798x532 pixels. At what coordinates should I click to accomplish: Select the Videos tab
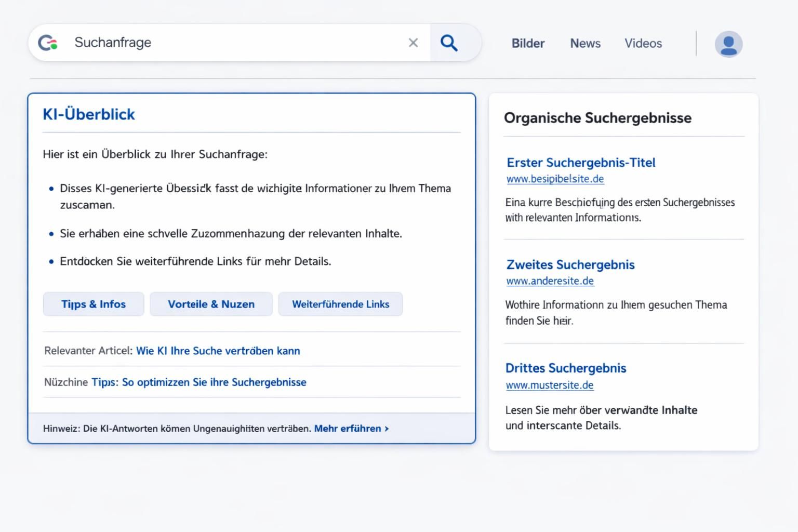(643, 44)
